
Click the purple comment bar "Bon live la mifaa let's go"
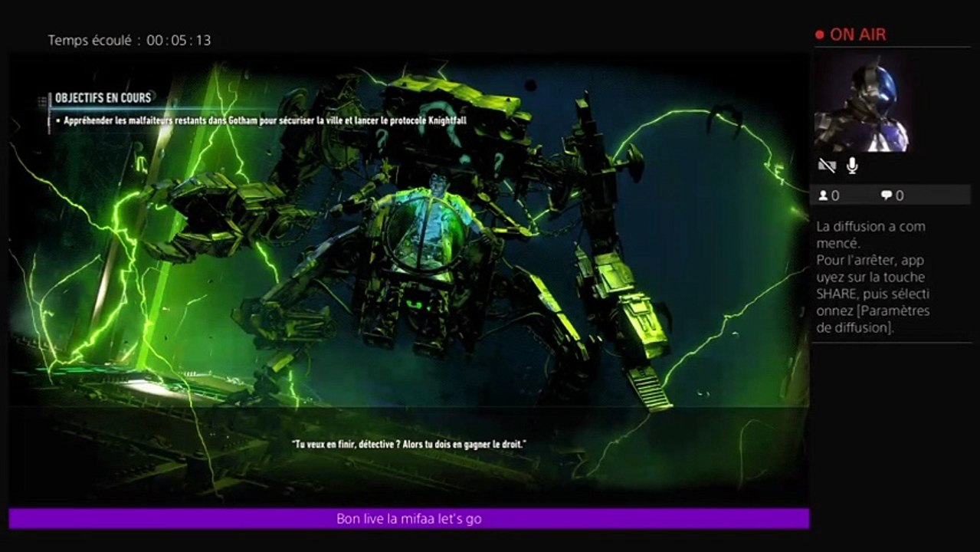(409, 519)
